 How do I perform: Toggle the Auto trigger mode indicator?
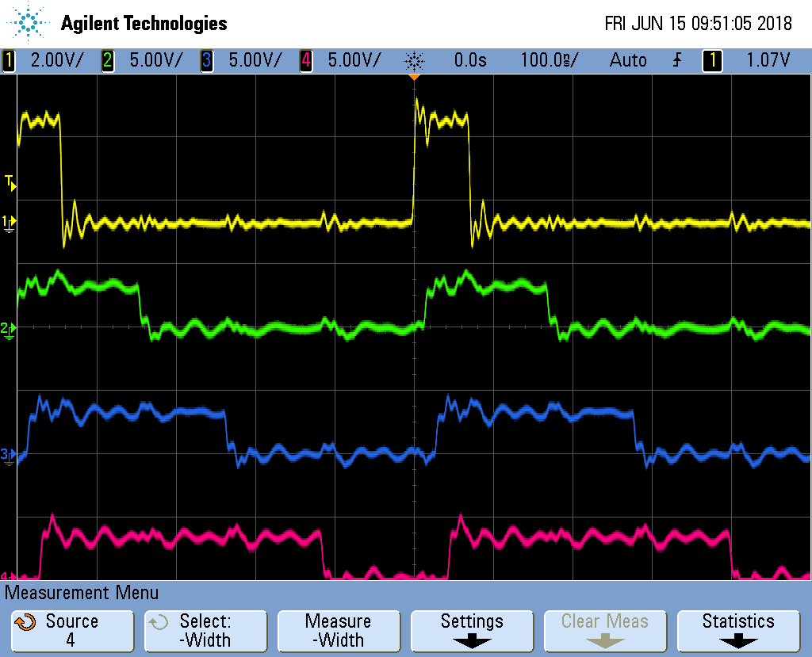click(x=628, y=59)
